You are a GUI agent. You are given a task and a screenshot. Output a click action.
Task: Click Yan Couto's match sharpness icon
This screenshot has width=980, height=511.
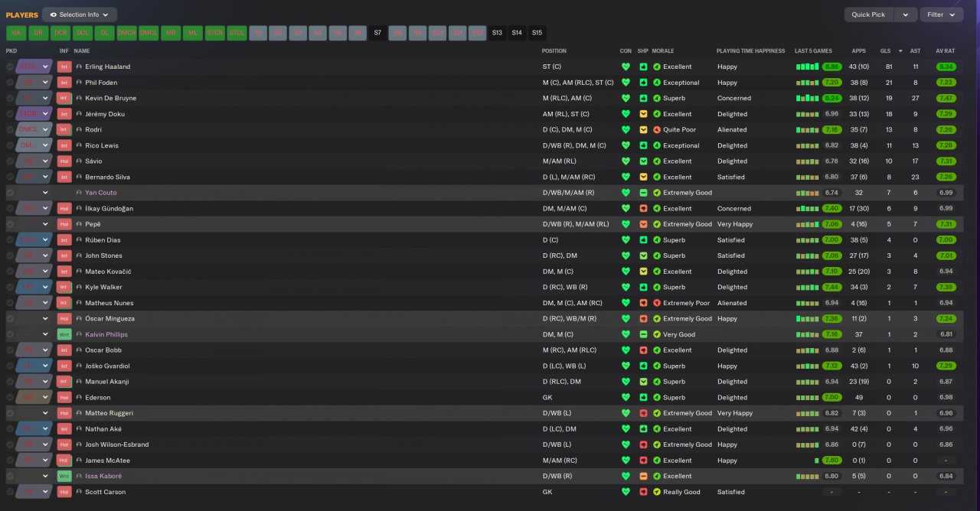(x=643, y=193)
